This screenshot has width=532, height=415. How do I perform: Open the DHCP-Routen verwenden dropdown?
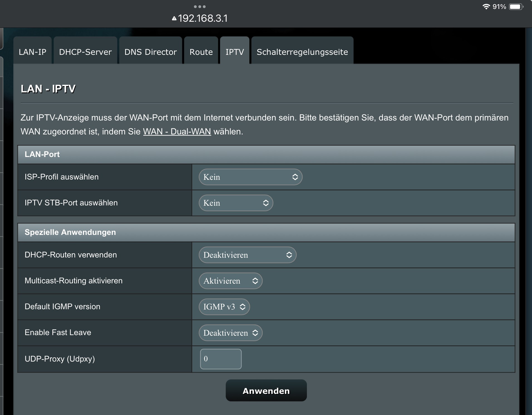[247, 255]
